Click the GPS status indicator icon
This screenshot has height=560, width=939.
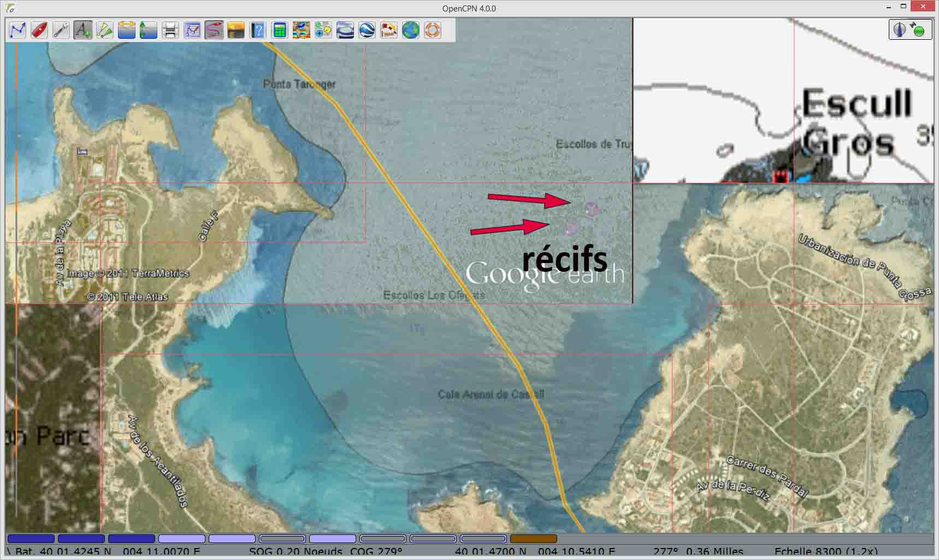point(918,29)
